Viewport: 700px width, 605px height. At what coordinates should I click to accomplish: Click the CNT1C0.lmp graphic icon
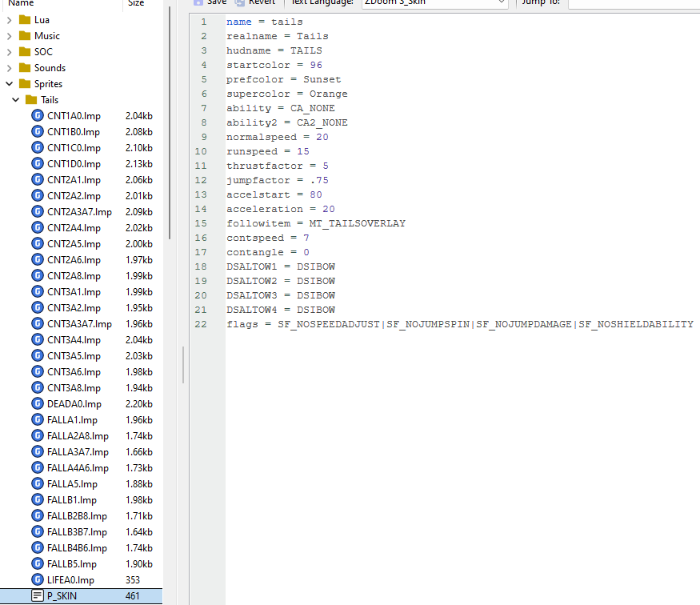pos(38,148)
